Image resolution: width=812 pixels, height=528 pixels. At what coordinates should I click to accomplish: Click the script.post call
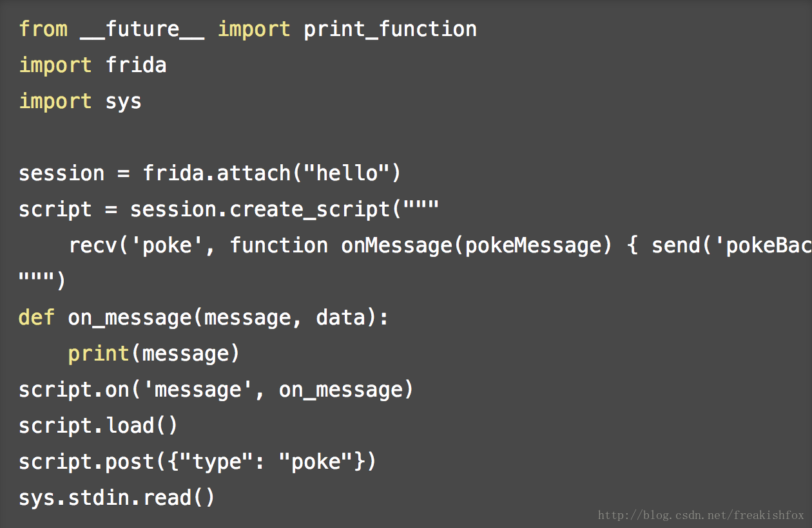click(86, 462)
